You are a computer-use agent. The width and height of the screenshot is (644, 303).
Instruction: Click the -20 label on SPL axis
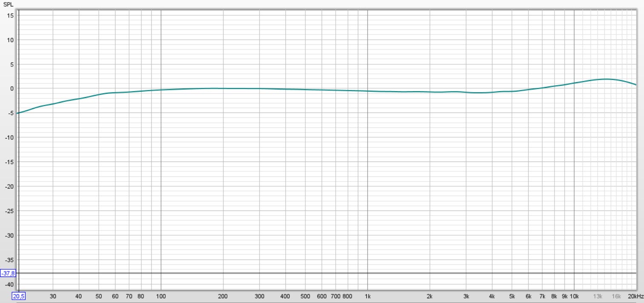[10, 187]
